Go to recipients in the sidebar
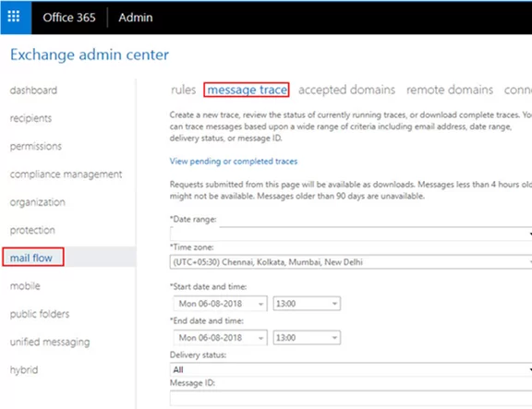The image size is (532, 409). [x=30, y=118]
